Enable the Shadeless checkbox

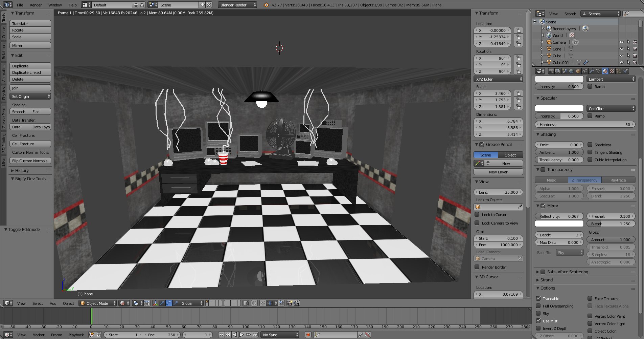(590, 145)
